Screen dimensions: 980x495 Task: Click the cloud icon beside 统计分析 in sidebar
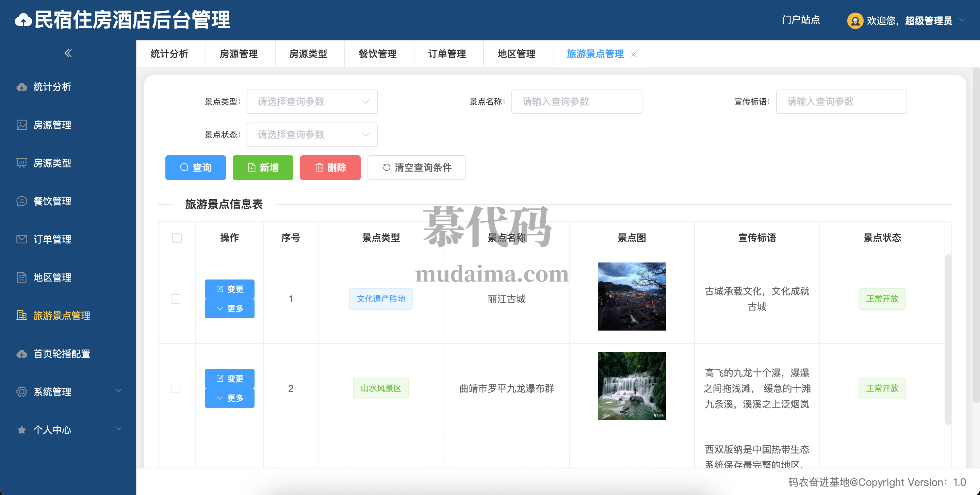click(22, 87)
